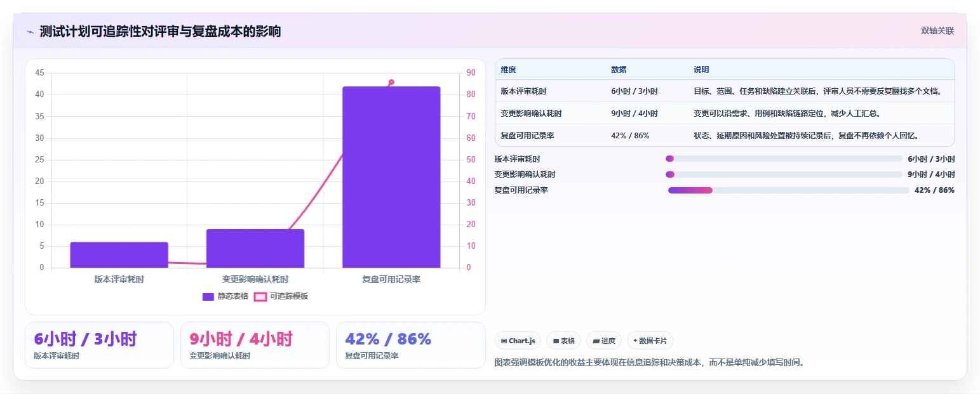Click the 版本评审耗时 label beside its progress bar

pos(517,159)
